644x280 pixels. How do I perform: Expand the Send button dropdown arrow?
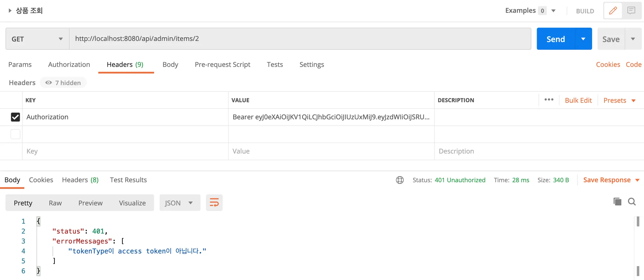[583, 39]
